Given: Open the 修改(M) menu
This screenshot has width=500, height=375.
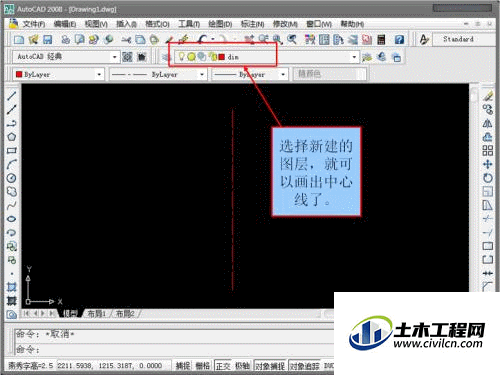Looking at the screenshot, I should coord(285,24).
